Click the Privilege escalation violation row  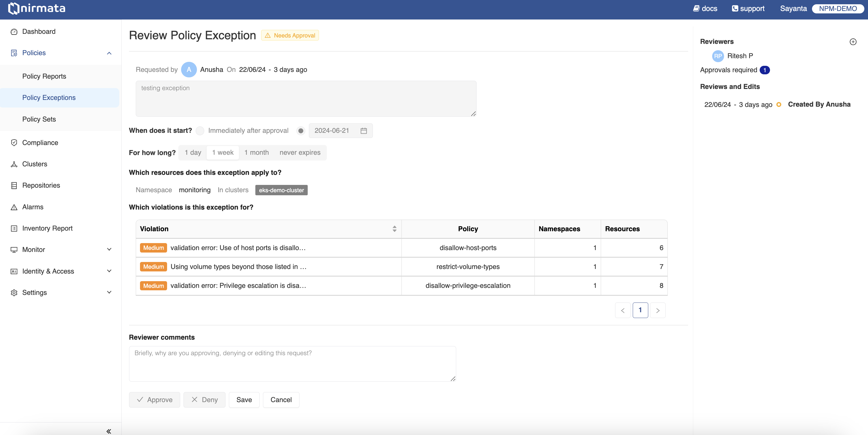pyautogui.click(x=401, y=286)
